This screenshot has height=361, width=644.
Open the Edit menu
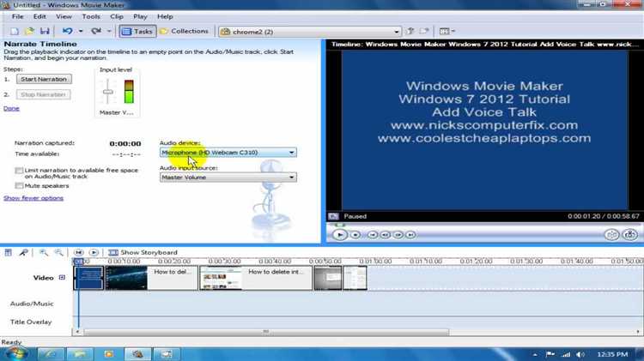[39, 16]
